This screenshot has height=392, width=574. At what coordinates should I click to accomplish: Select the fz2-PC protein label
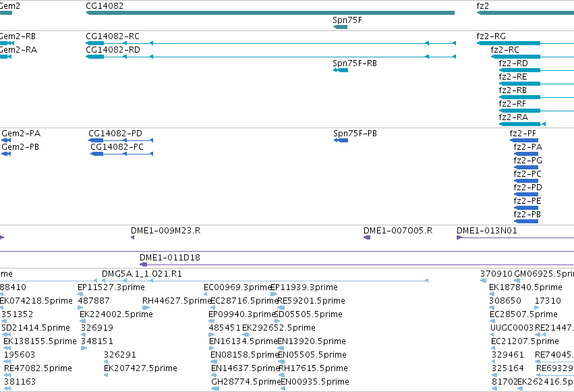click(527, 174)
